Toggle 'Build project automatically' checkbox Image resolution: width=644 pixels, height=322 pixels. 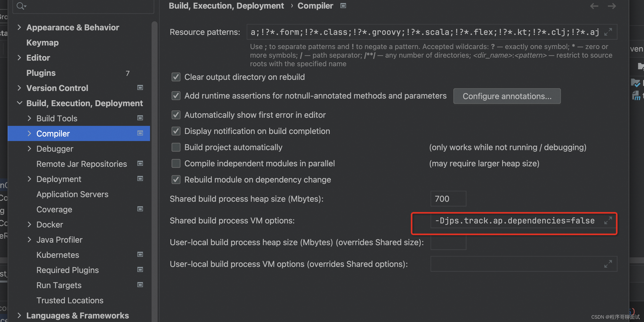(175, 147)
